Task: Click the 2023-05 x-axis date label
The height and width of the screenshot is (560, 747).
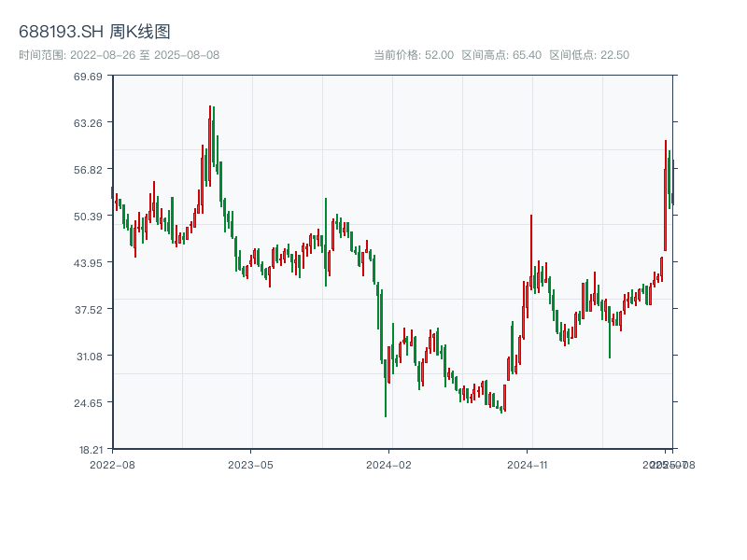Action: 250,464
